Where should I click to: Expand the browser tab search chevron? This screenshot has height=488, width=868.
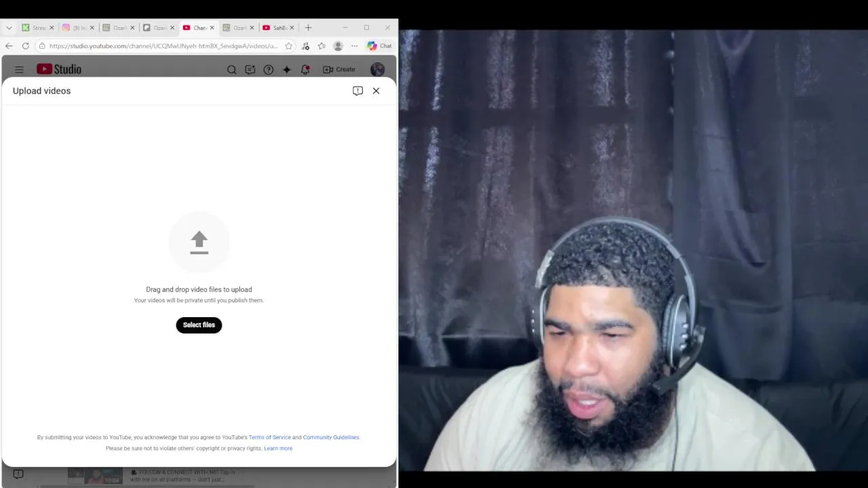pyautogui.click(x=9, y=28)
